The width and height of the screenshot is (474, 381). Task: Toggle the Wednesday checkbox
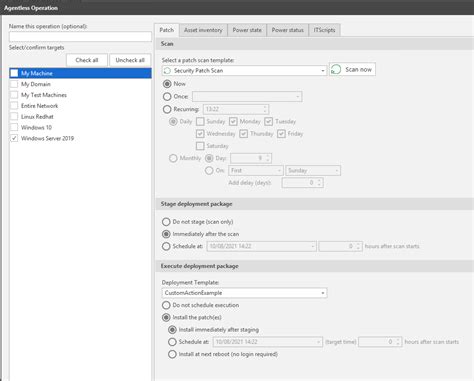coord(200,134)
